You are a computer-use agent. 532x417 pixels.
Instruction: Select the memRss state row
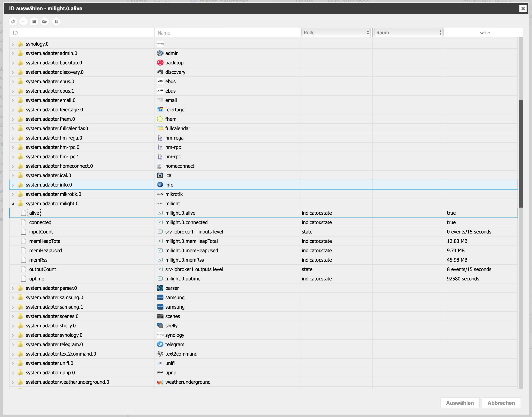(263, 260)
